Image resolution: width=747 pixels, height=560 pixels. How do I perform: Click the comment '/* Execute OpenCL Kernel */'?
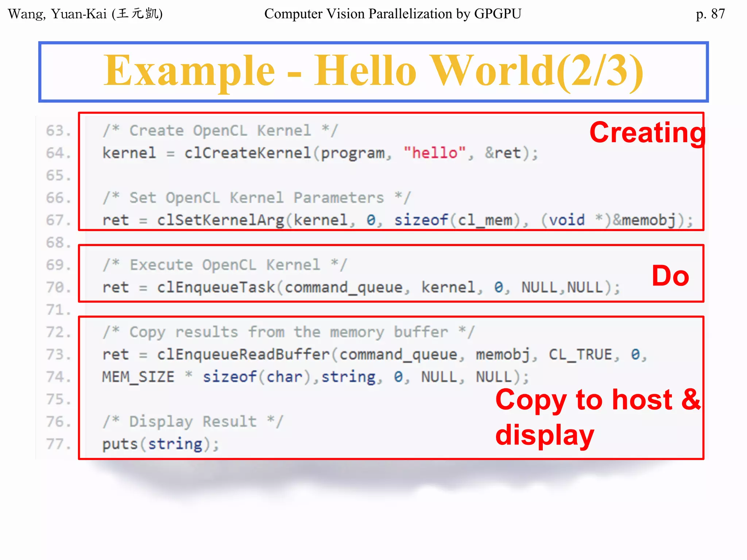pyautogui.click(x=225, y=265)
